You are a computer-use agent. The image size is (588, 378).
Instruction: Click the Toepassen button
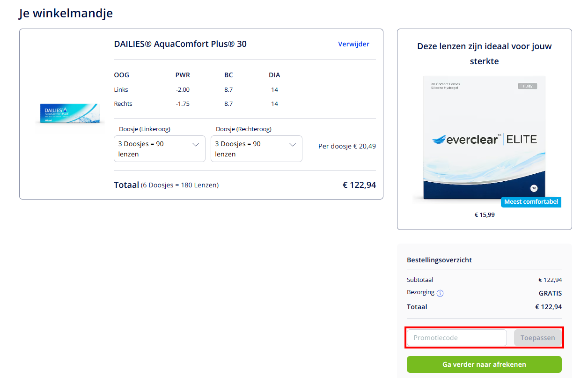(538, 338)
